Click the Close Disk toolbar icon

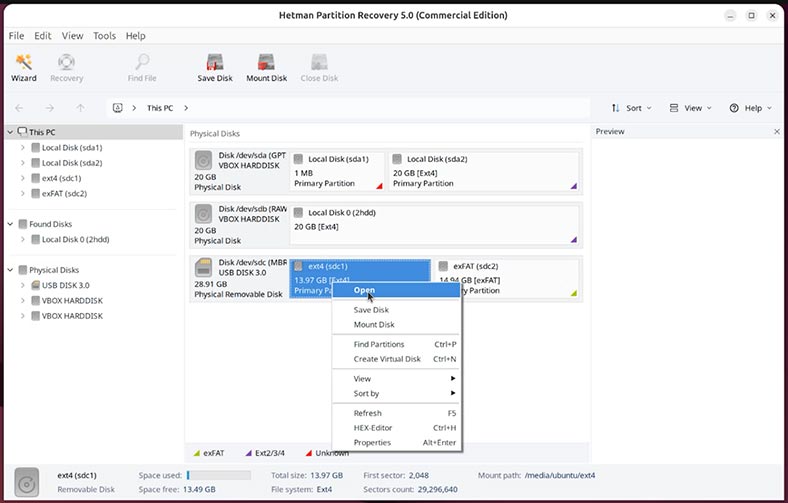pyautogui.click(x=319, y=68)
